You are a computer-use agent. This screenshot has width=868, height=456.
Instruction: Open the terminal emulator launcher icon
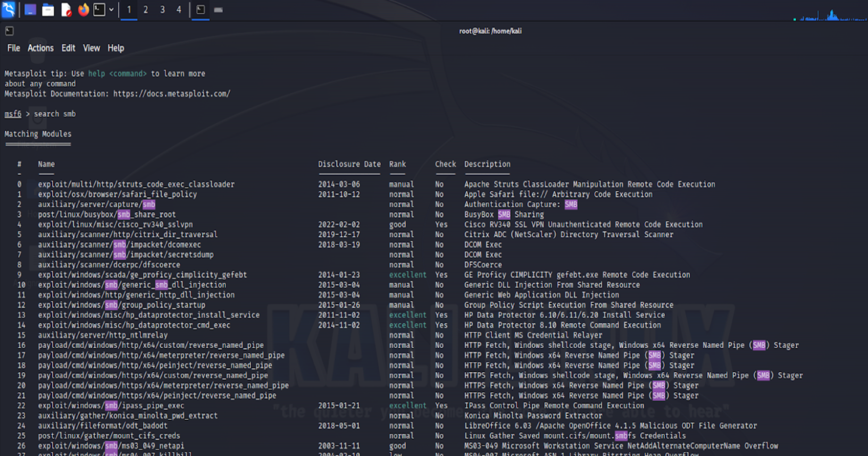tap(99, 10)
